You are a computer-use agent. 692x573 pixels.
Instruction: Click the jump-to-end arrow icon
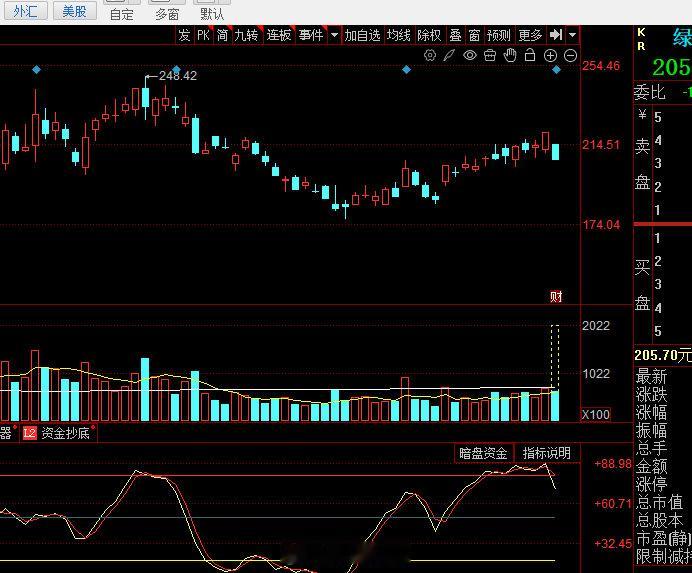pos(556,35)
